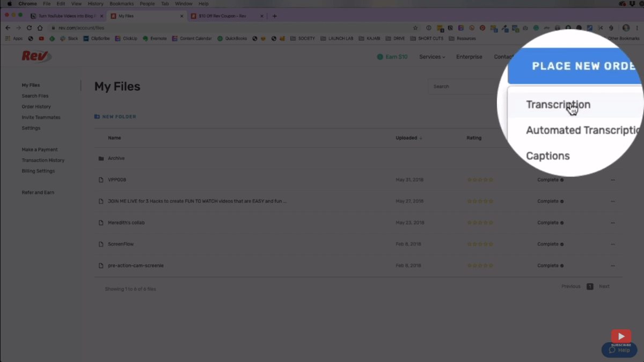The width and height of the screenshot is (644, 362).
Task: Click the Previous pagination link
Action: 571,286
